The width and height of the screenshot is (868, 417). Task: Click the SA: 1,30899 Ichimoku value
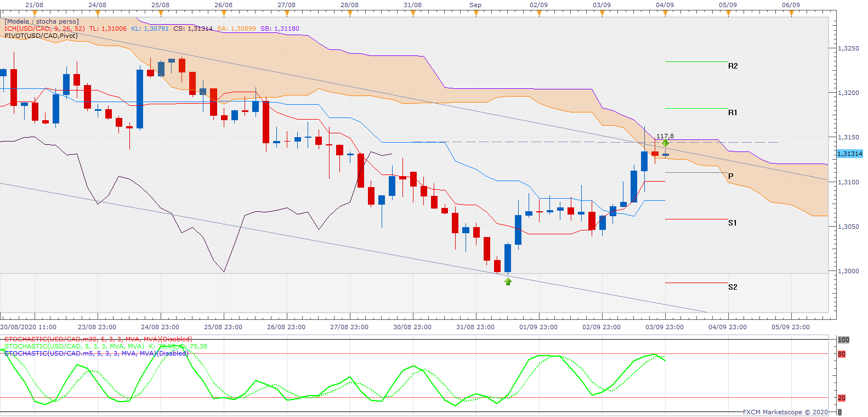(x=236, y=29)
